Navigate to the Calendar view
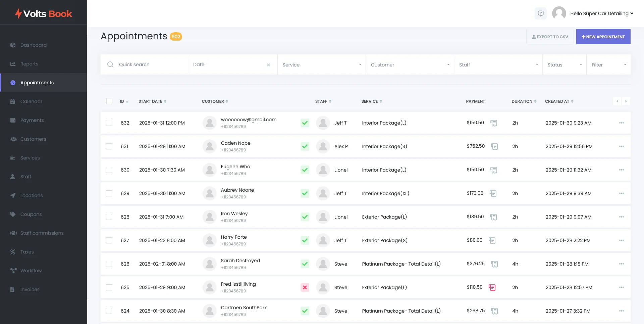 click(31, 101)
